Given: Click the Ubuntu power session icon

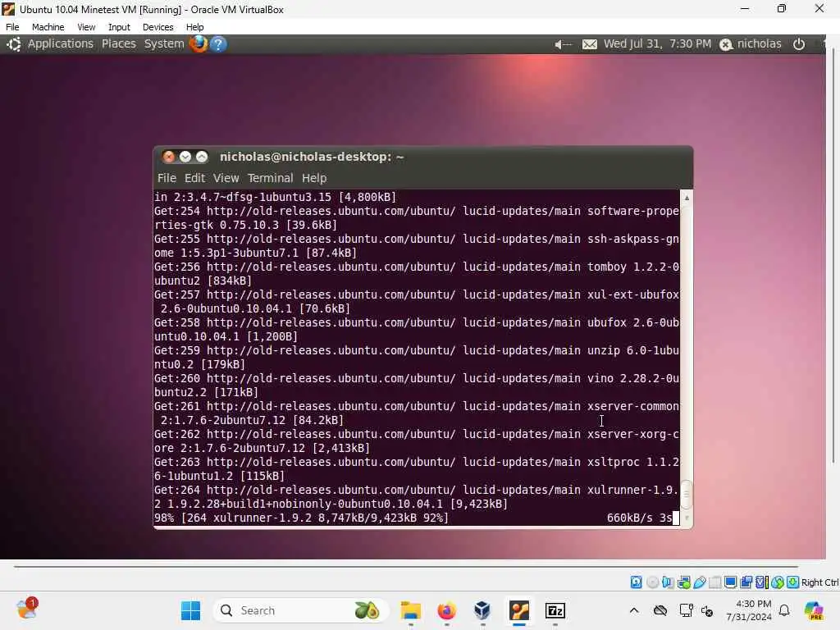Looking at the screenshot, I should tap(799, 44).
